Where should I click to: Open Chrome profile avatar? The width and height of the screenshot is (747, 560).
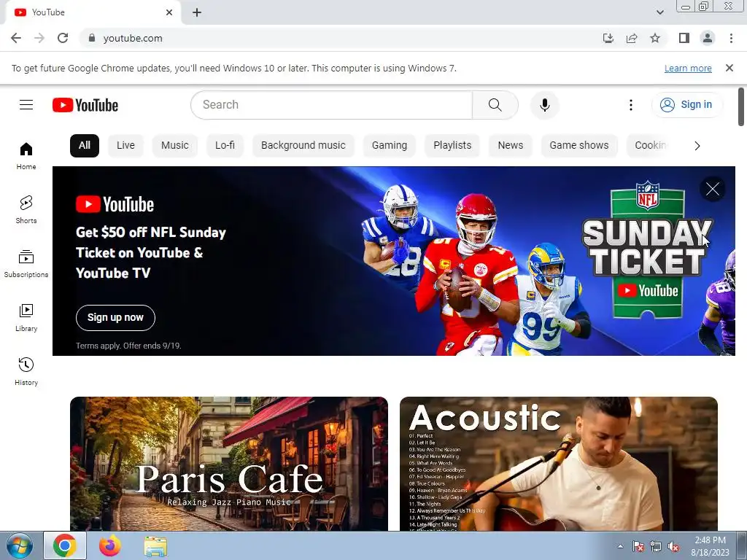pos(708,38)
